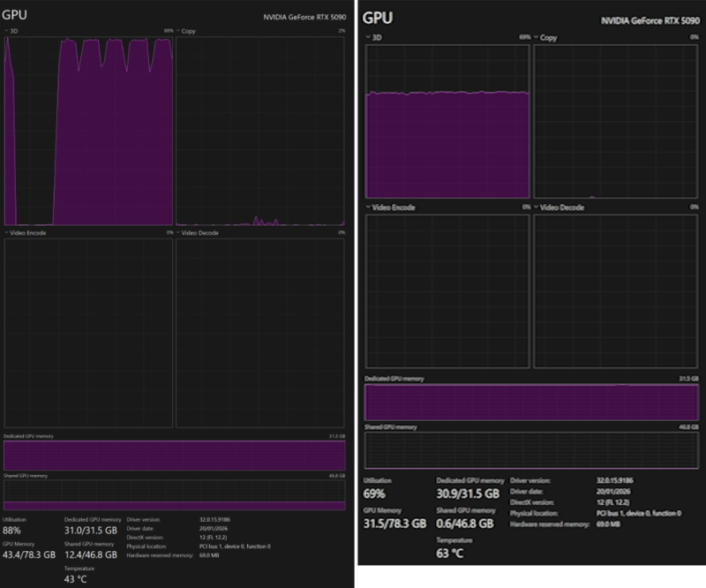
Task: Click the 63 °C temperature reading
Action: pos(449,554)
